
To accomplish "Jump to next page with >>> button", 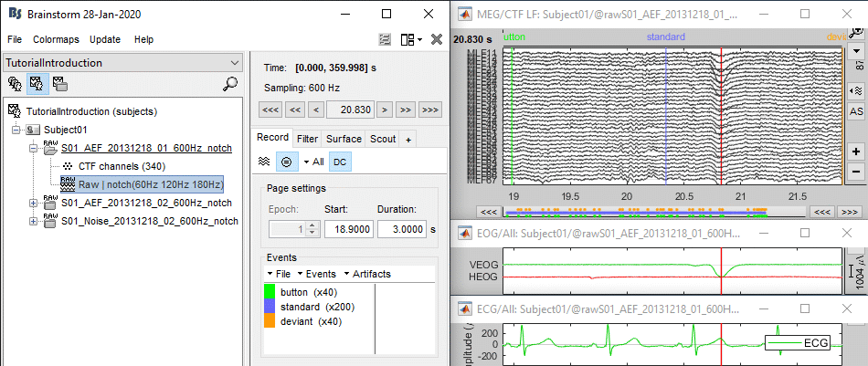I will pyautogui.click(x=429, y=110).
